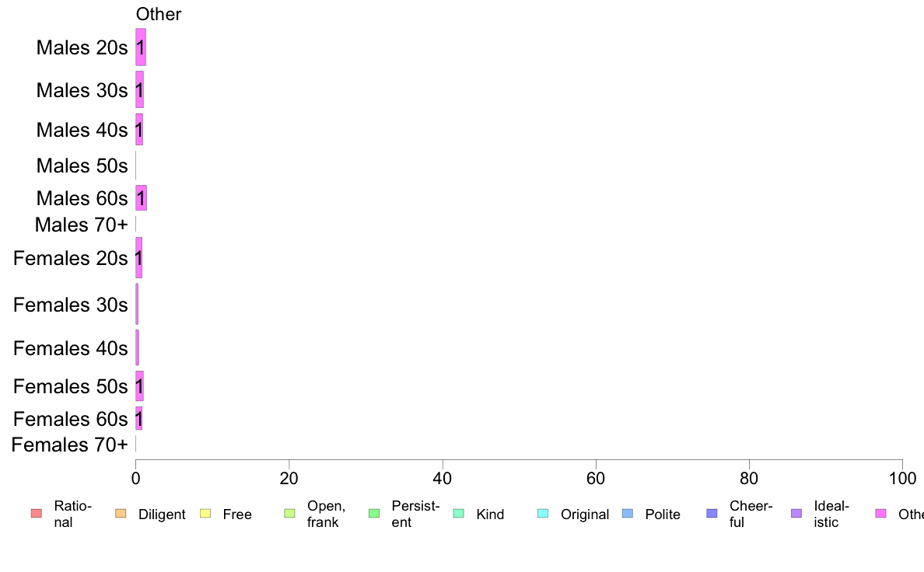
Task: Click the Males 20s bar
Action: tap(141, 47)
